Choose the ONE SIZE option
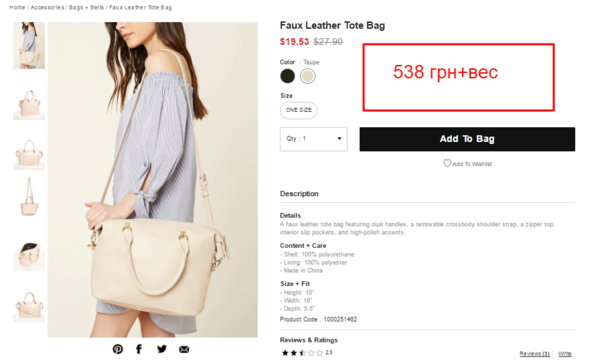This screenshot has height=361, width=600. pos(298,110)
